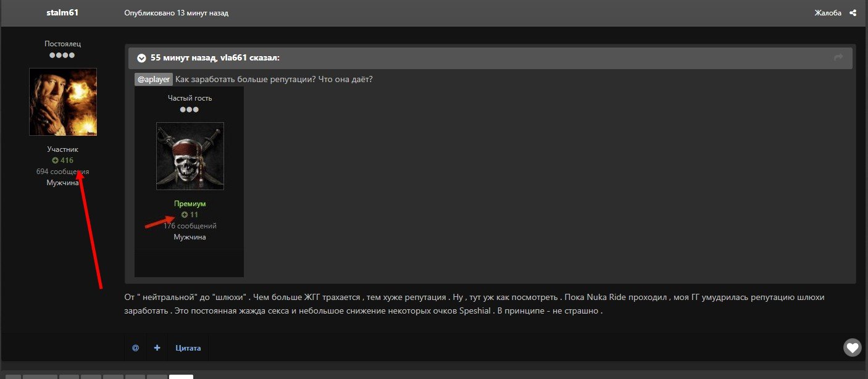The width and height of the screenshot is (868, 379).
Task: Click the Участник group label
Action: [x=63, y=149]
